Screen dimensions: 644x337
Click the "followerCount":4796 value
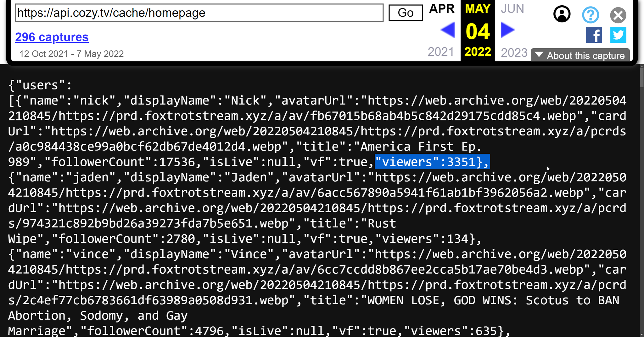click(152, 331)
